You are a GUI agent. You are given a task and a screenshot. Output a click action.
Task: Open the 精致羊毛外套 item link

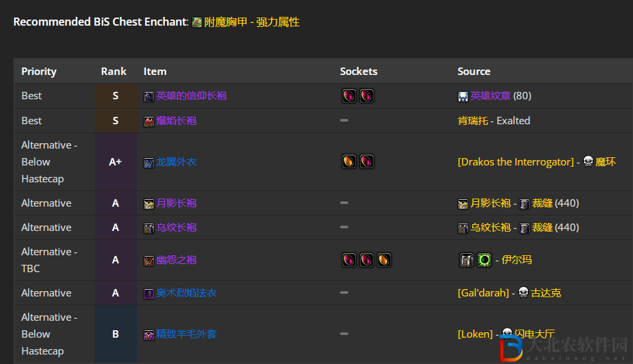point(186,334)
